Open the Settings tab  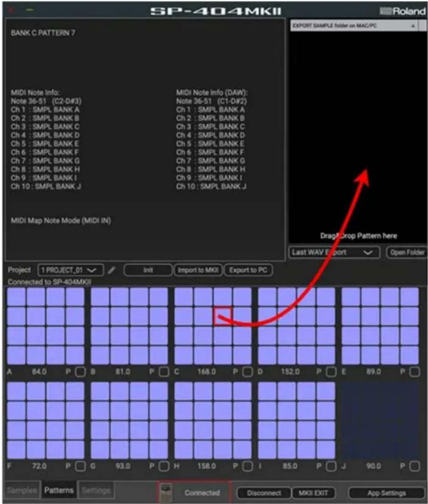point(96,490)
